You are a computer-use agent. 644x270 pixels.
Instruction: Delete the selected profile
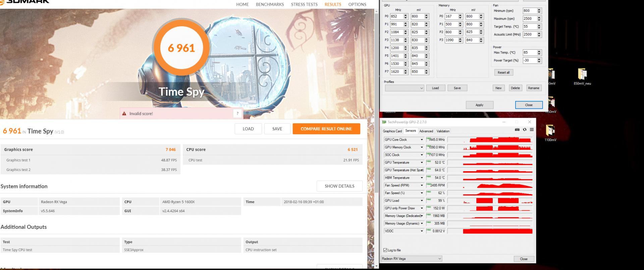(515, 88)
